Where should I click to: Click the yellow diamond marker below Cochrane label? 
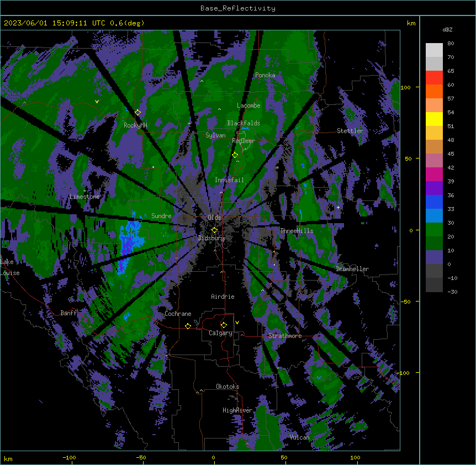(x=188, y=326)
